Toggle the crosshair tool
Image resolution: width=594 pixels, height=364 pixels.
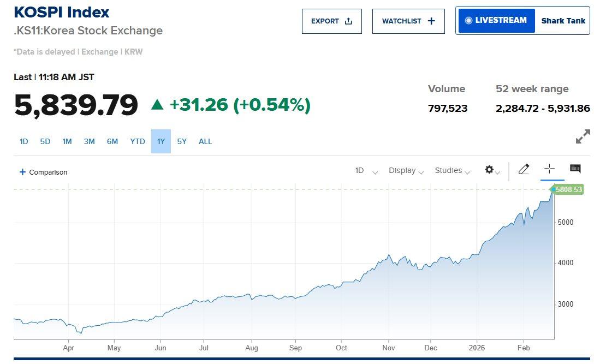click(x=549, y=169)
